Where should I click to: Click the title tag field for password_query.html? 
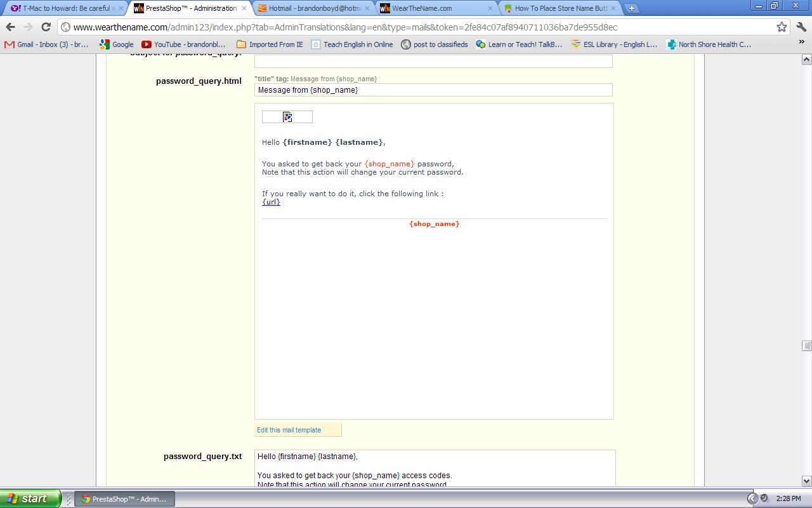(x=433, y=90)
